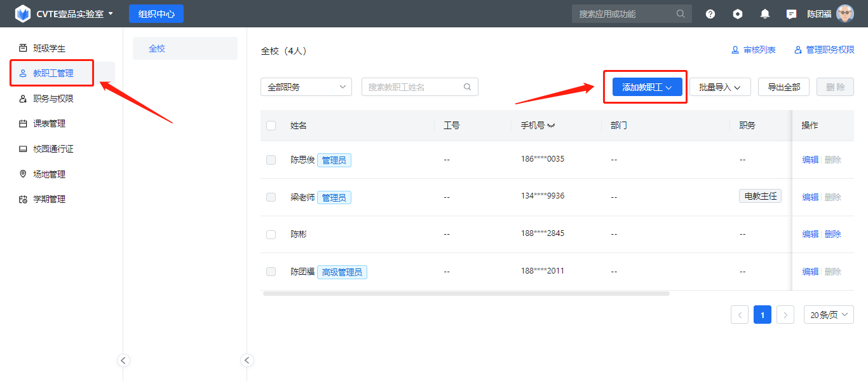868x381 pixels.
Task: Click the user avatar picture
Action: click(x=845, y=13)
